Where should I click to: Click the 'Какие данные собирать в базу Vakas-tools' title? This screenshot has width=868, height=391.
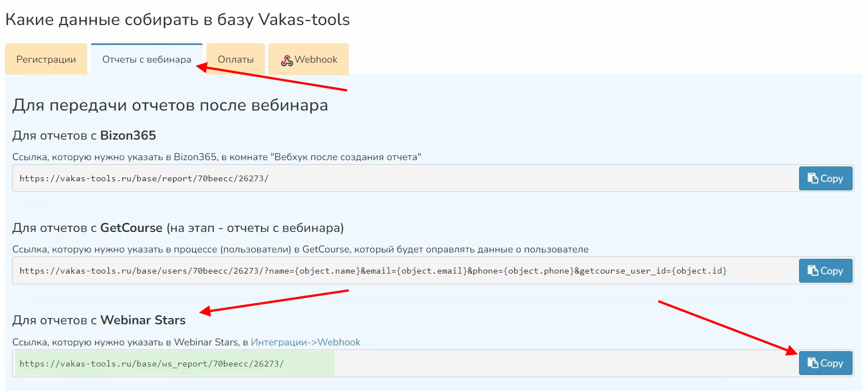tap(177, 20)
